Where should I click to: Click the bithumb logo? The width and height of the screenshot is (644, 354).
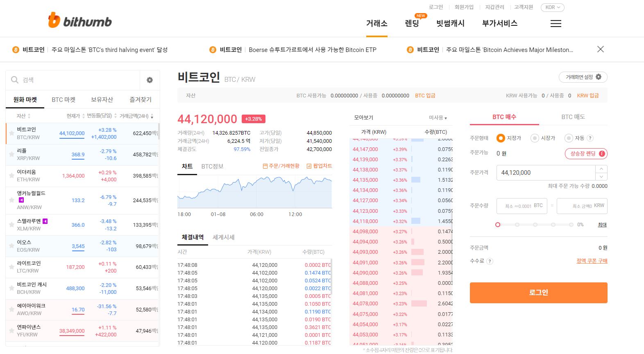80,20
